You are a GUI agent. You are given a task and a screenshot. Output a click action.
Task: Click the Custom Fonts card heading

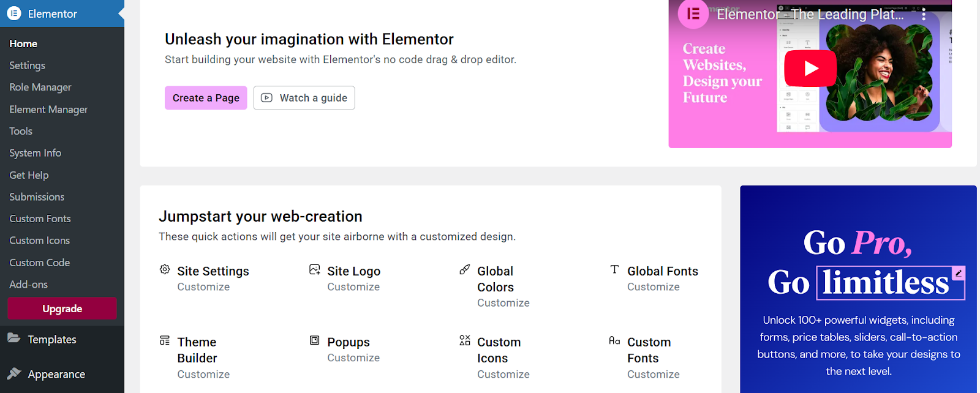click(x=649, y=350)
